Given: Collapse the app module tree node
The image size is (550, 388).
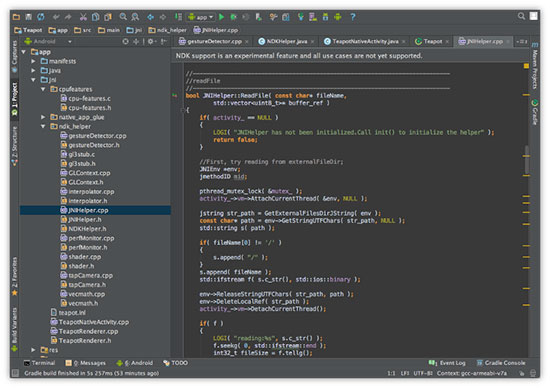Looking at the screenshot, I should 24,52.
